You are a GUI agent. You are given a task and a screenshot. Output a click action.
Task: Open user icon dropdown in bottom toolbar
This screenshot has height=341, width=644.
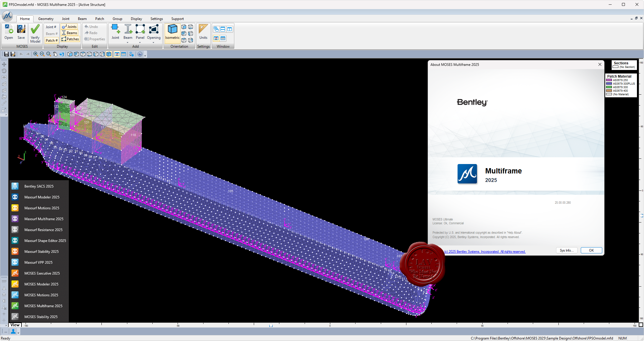coord(18,332)
